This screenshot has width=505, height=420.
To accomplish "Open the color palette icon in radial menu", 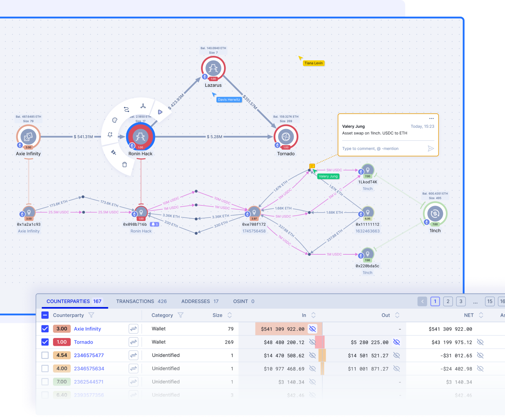I will pyautogui.click(x=115, y=120).
